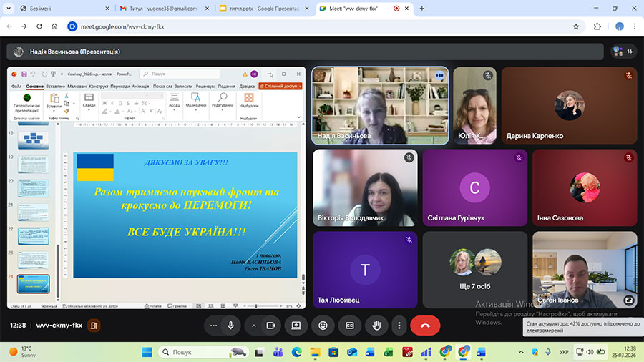Hang up with the red leave-call button
The width and height of the screenshot is (644, 362).
point(425,325)
